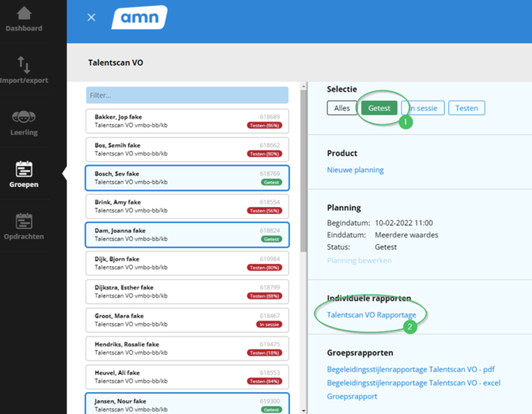
Task: Open the Import/export arrows icon
Action: pos(24,65)
